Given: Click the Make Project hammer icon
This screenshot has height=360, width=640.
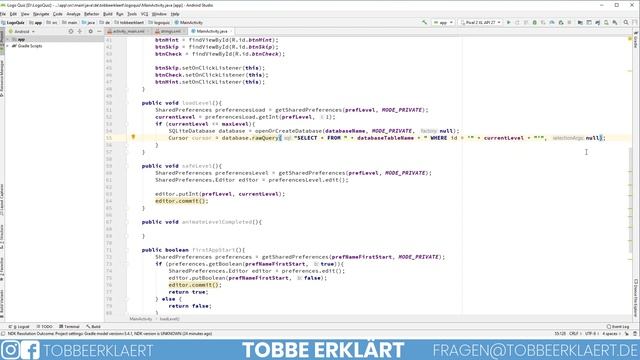Looking at the screenshot, I should (424, 22).
